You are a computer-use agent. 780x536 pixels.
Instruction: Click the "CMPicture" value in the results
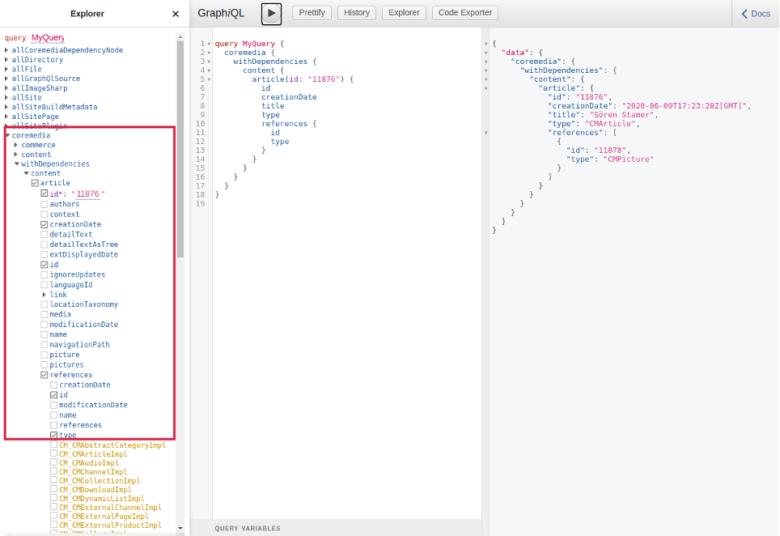tap(628, 159)
